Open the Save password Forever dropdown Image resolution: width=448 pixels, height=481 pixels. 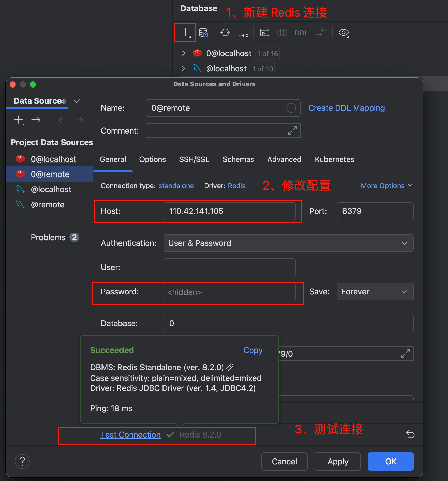pos(375,292)
